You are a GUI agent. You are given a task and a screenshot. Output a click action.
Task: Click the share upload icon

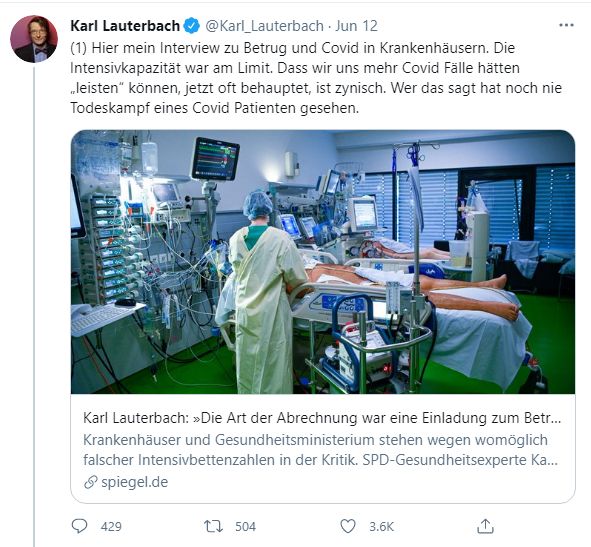(x=485, y=526)
